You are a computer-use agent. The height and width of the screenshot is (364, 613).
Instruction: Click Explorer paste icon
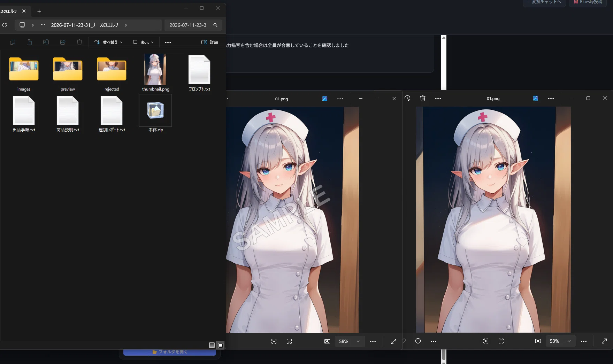[29, 42]
